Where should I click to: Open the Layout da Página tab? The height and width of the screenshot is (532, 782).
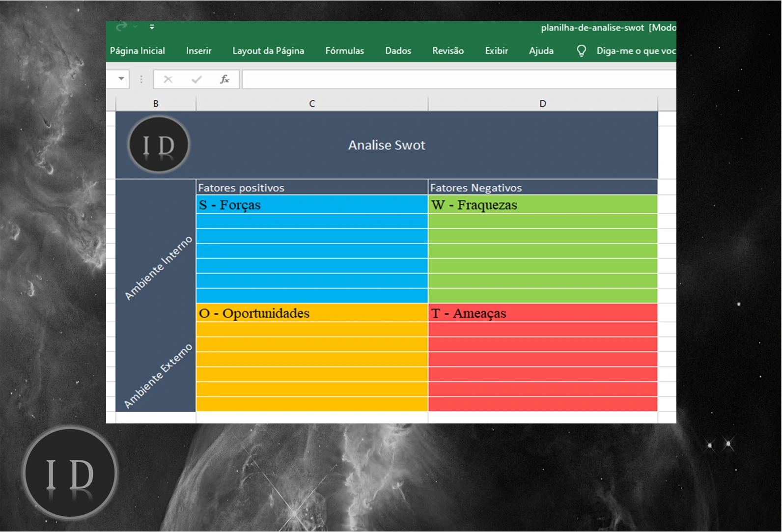coord(268,51)
